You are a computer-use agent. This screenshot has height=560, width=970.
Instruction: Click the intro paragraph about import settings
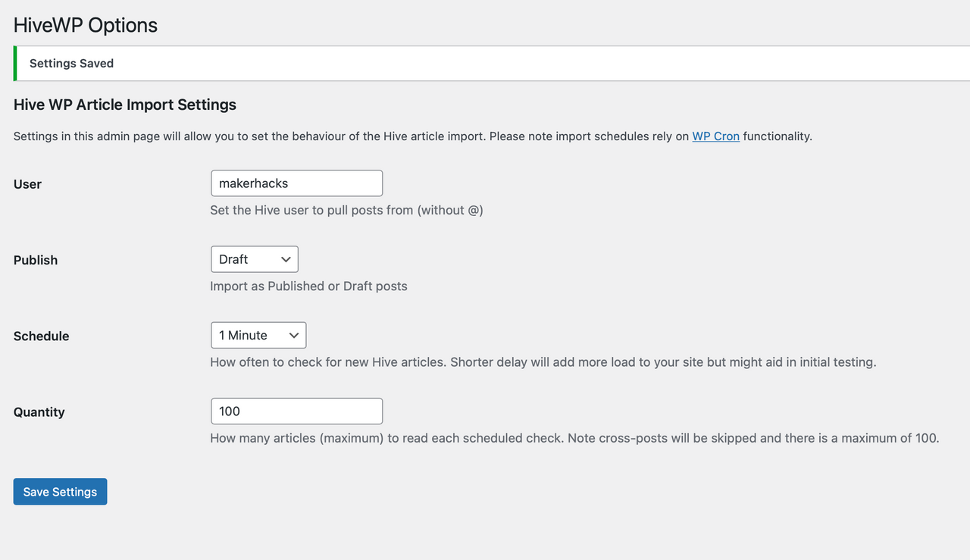point(413,136)
